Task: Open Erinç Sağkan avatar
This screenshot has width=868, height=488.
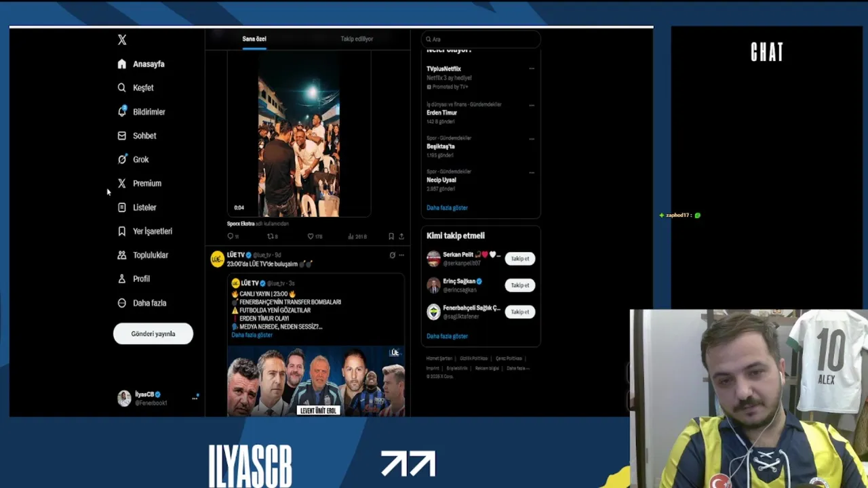Action: click(433, 285)
